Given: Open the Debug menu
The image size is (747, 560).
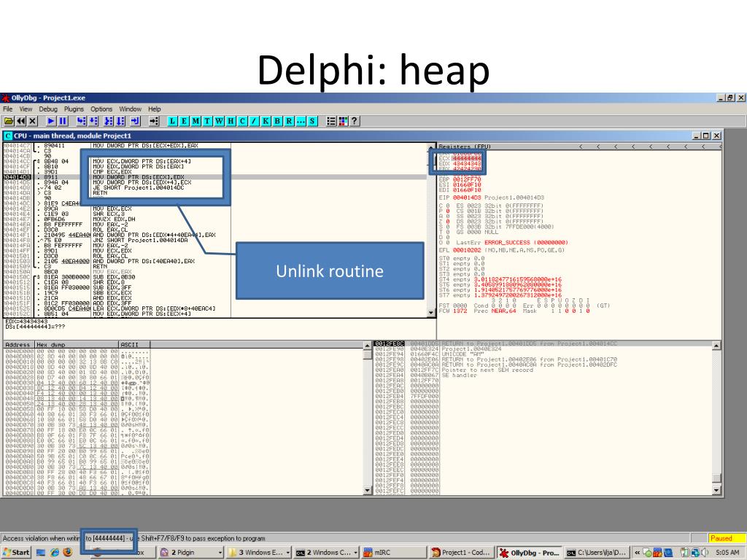Looking at the screenshot, I should click(47, 109).
